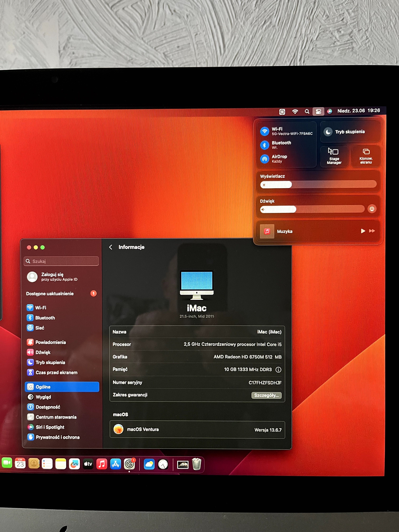Close Control Center via its menu bar icon

(318, 111)
